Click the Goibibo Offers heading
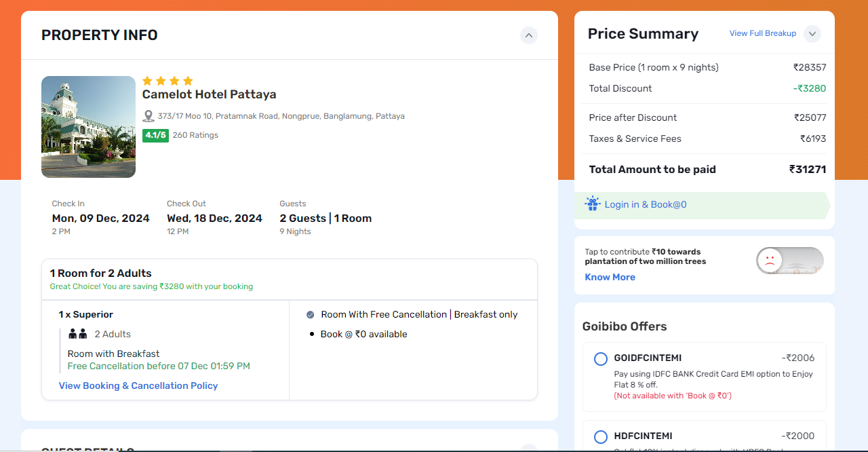 (625, 326)
